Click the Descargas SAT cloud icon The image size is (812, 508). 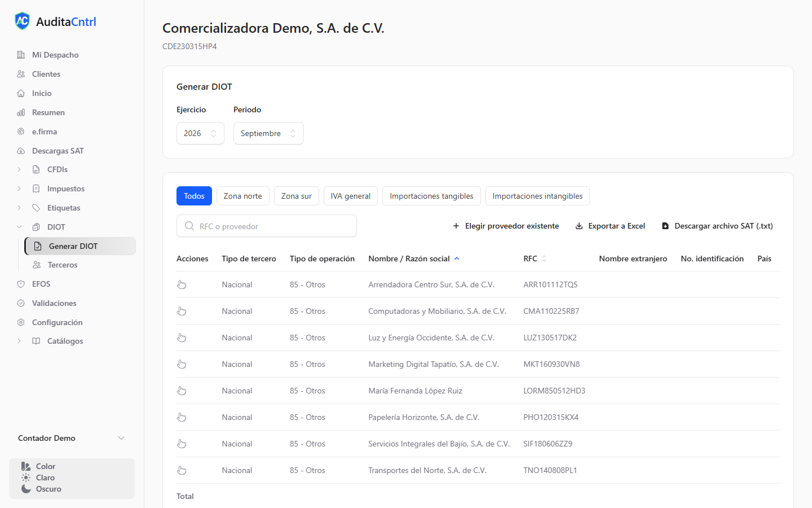tap(21, 151)
